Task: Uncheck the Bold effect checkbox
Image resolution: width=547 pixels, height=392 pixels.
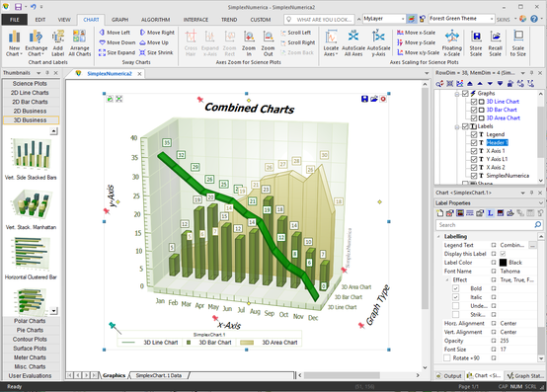Action: click(455, 288)
